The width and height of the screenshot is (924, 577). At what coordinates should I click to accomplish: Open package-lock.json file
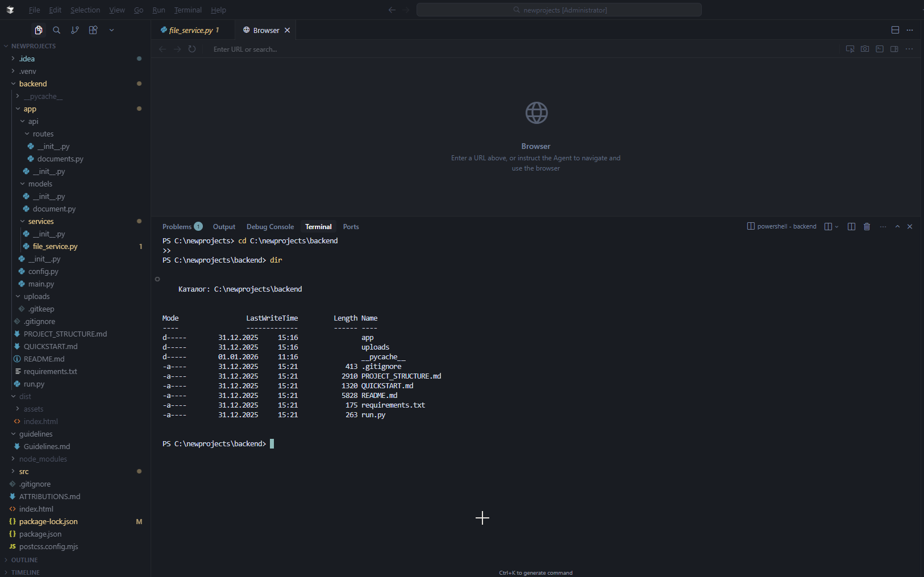click(75, 521)
